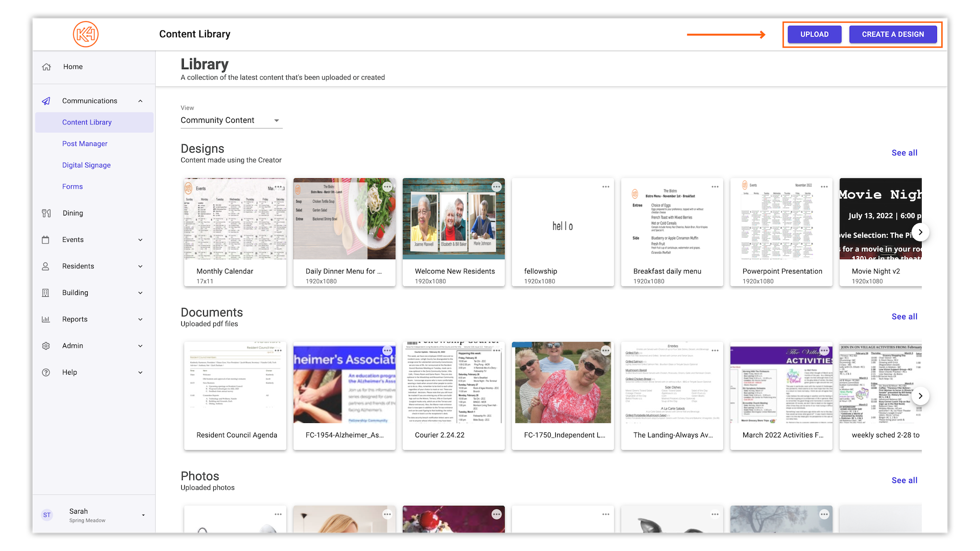980x551 pixels.
Task: Select Content Library in sidebar
Action: 94,122
